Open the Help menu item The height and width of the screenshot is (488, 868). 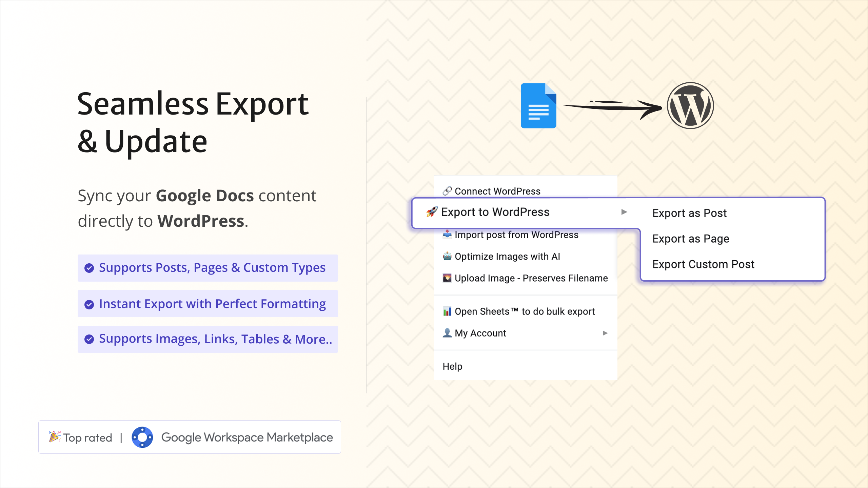[x=452, y=366]
